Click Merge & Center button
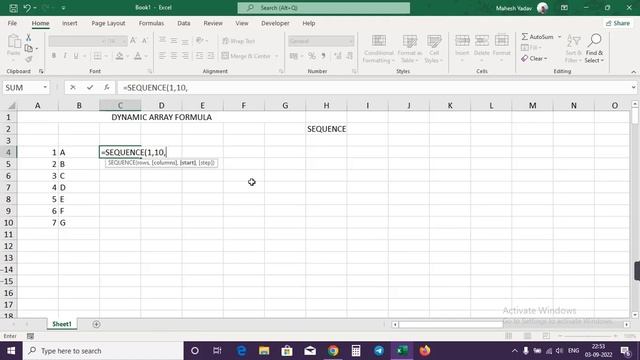 (x=247, y=56)
